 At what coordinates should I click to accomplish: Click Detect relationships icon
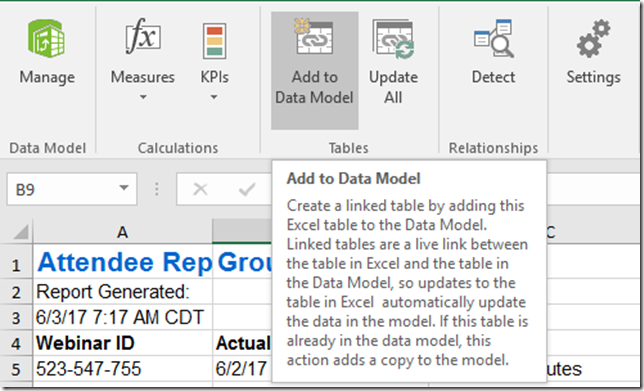click(493, 38)
